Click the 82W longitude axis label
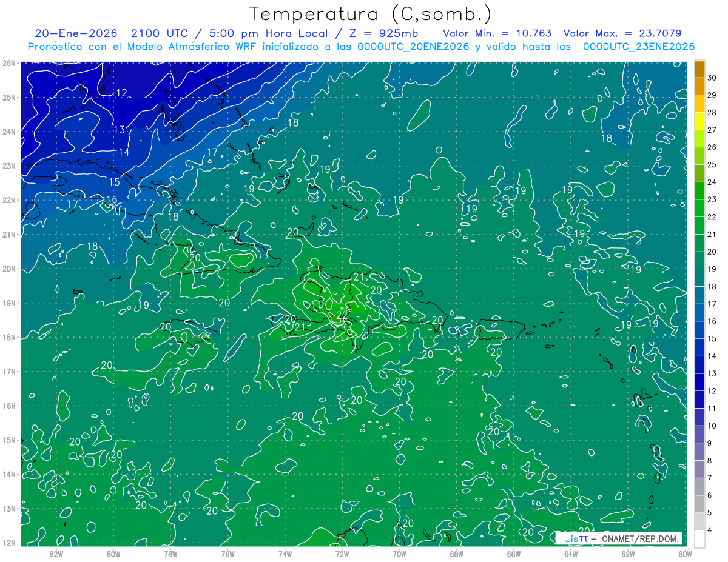Image resolution: width=728 pixels, height=562 pixels. point(56,554)
